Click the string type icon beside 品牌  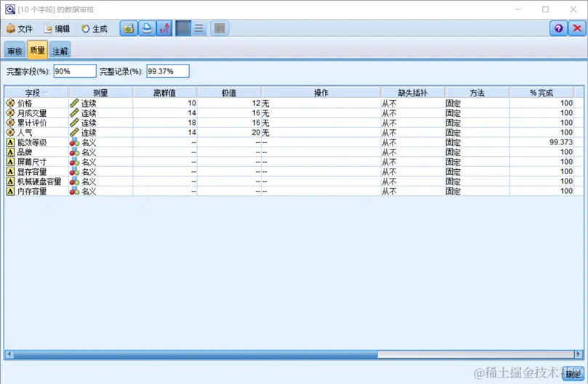pos(10,152)
